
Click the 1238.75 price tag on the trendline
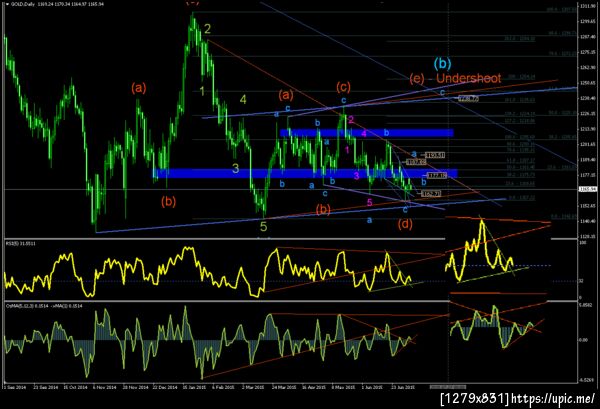[x=468, y=99]
